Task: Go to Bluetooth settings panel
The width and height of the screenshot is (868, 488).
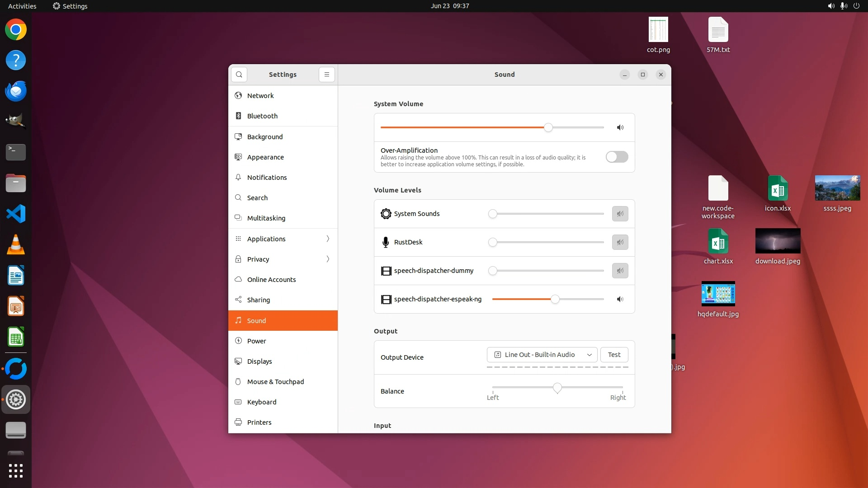Action: pos(262,116)
